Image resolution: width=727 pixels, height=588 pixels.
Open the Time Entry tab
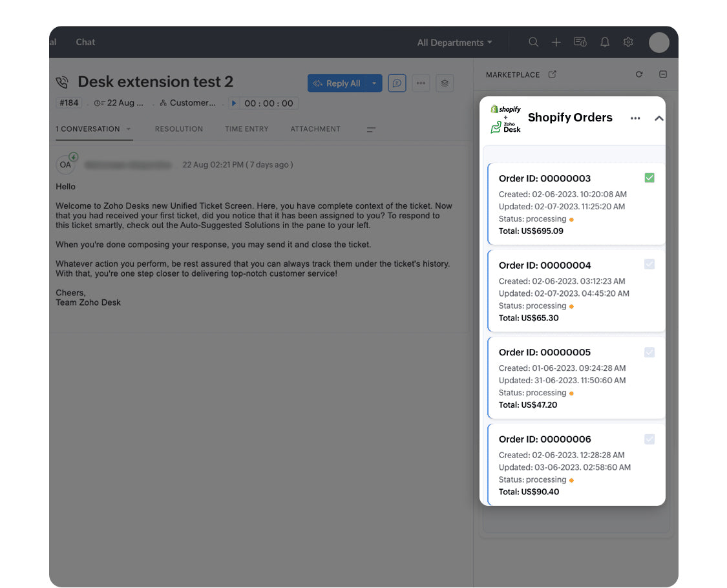[x=246, y=129]
